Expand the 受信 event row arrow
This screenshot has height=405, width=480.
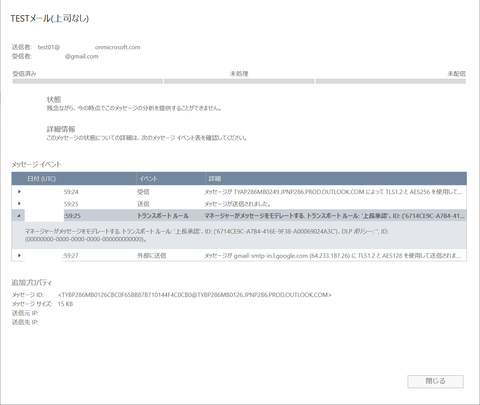tap(19, 191)
